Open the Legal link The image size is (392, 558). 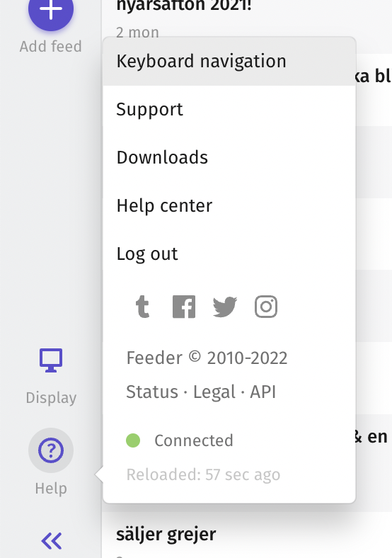click(214, 392)
